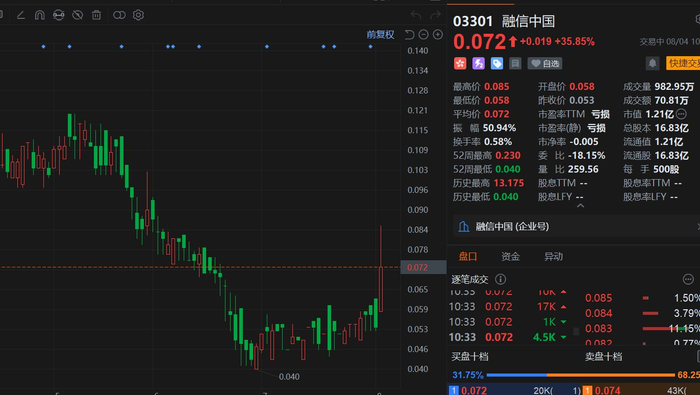Zoom in the chart with plus icon
The width and height of the screenshot is (700, 395).
point(438,34)
